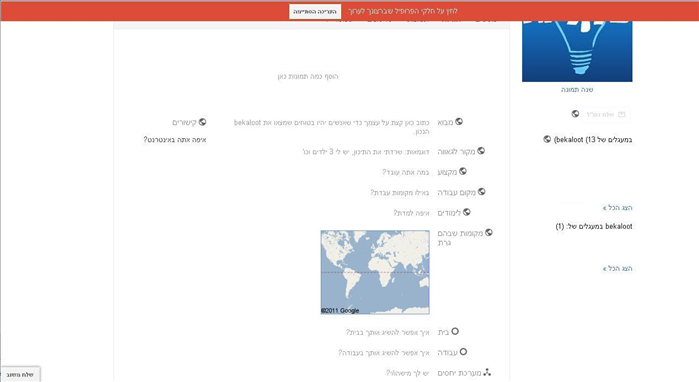Click the 'bekaloot במעגלים של: (1)' heading

(x=594, y=226)
